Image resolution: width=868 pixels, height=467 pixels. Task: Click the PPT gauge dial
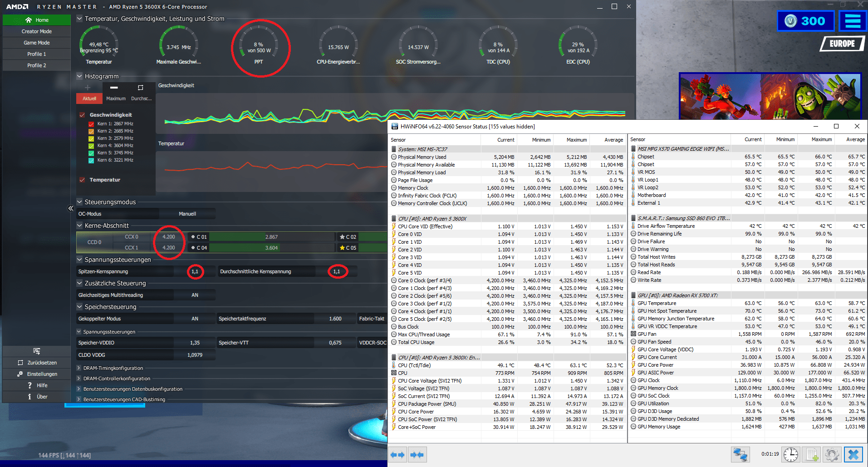[x=259, y=44]
